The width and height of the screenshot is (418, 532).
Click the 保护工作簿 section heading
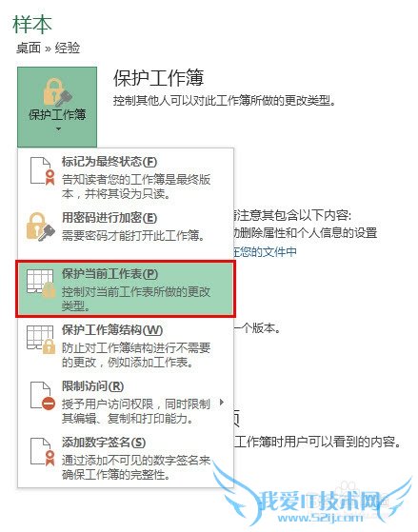pos(158,78)
